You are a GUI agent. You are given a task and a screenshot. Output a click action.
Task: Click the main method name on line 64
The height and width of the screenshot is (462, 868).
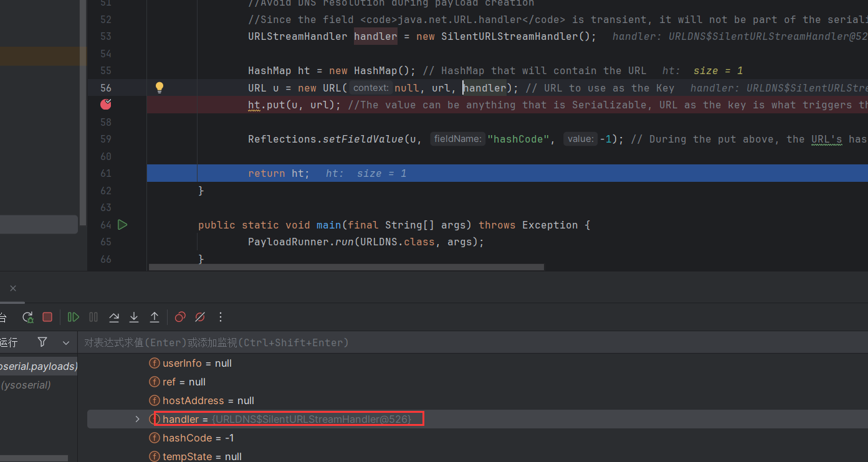329,225
